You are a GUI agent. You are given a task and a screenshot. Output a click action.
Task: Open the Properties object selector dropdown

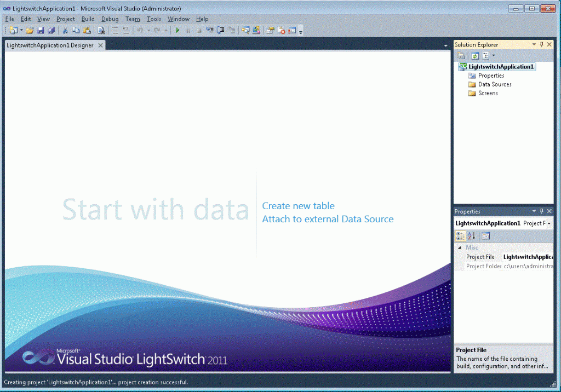point(549,223)
